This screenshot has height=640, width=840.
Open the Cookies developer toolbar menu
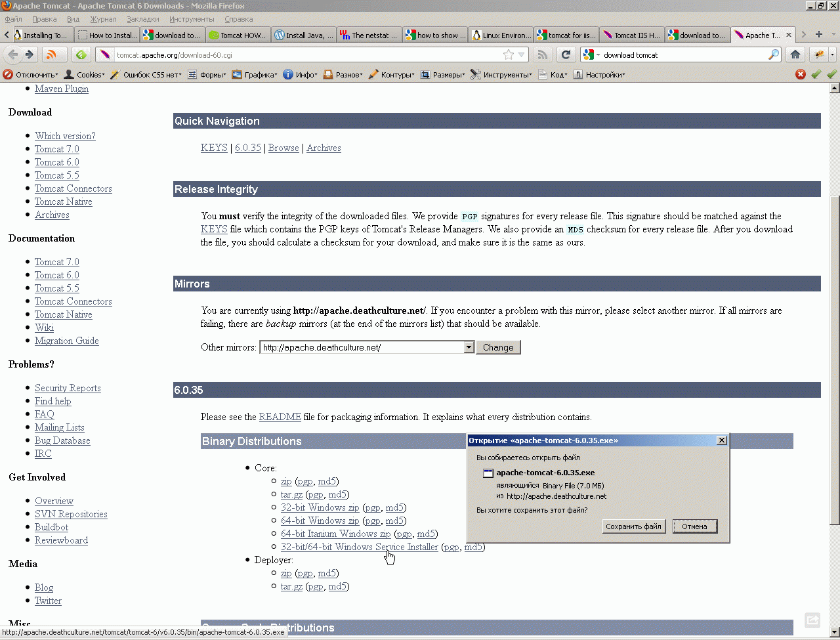84,75
